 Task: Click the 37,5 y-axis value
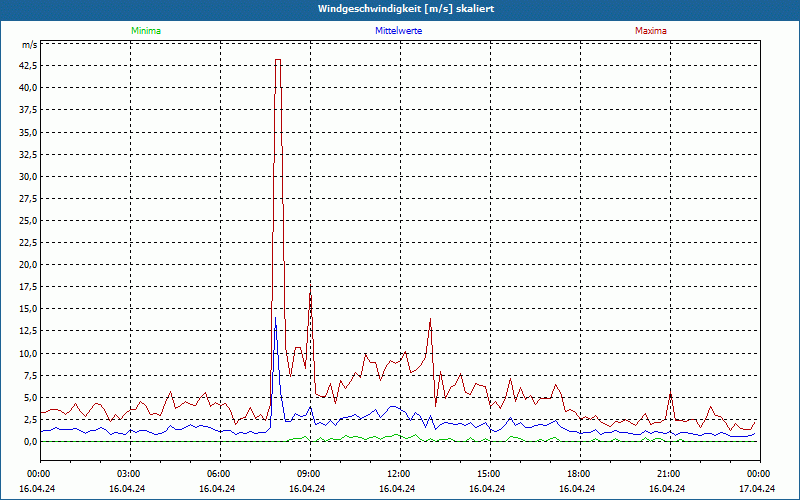coord(28,110)
